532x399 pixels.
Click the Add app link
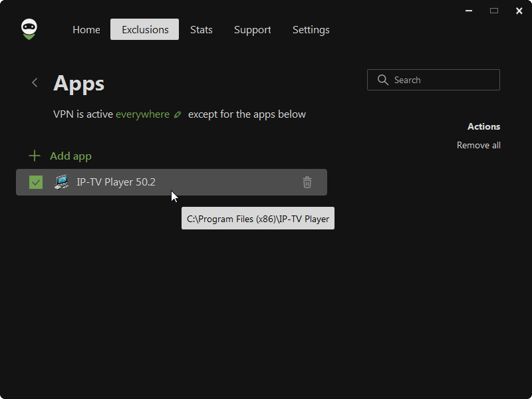tap(70, 156)
